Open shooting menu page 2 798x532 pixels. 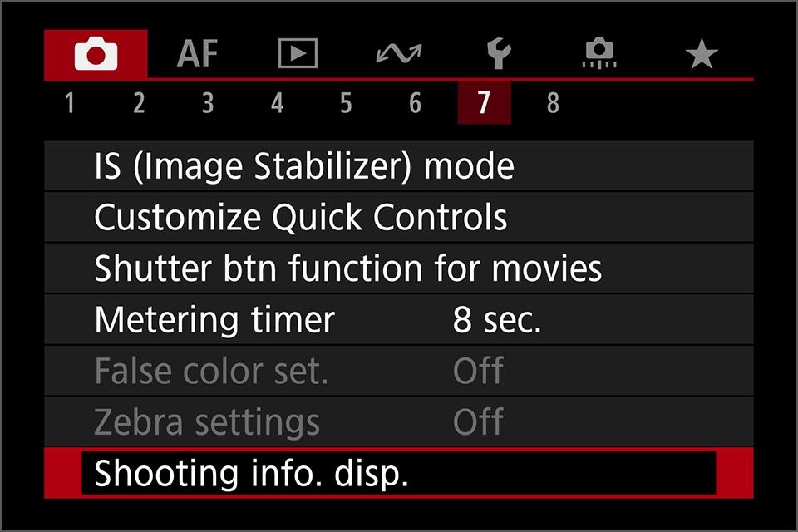pyautogui.click(x=139, y=103)
